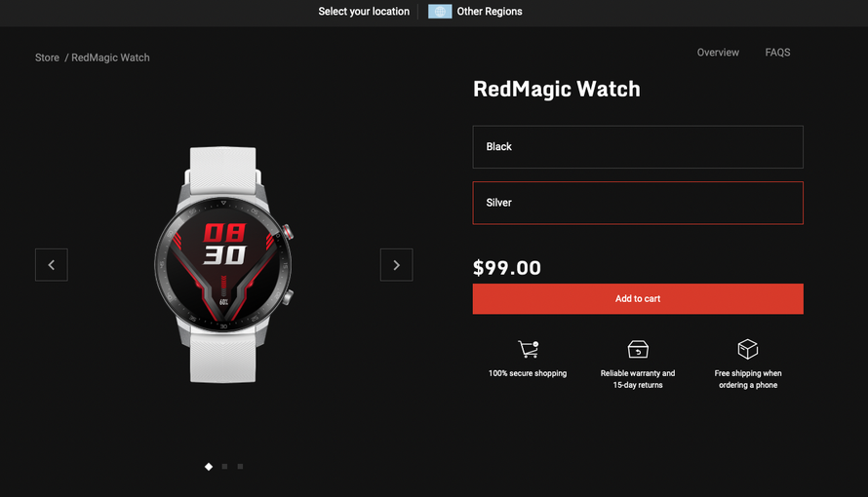Jump to the second carousel dot
The height and width of the screenshot is (497, 868).
pyautogui.click(x=224, y=467)
